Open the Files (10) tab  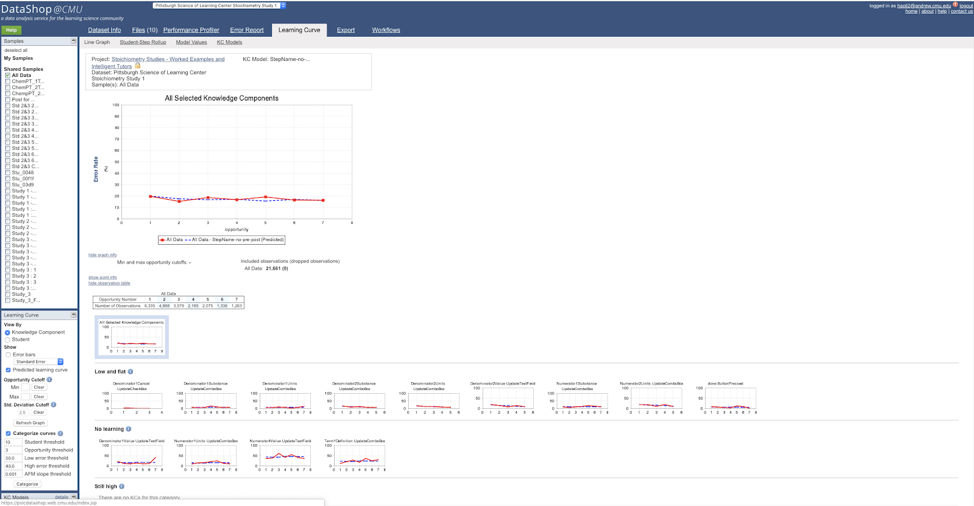[x=145, y=30]
